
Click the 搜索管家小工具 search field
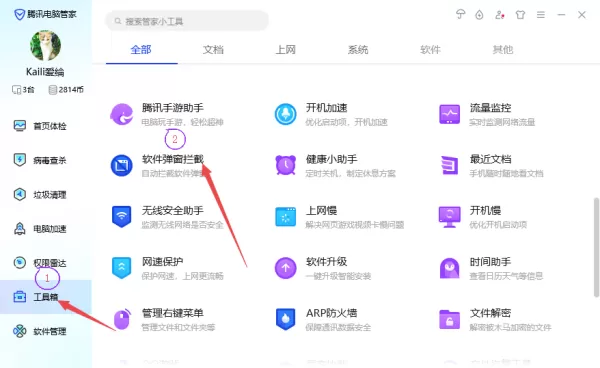click(x=187, y=21)
